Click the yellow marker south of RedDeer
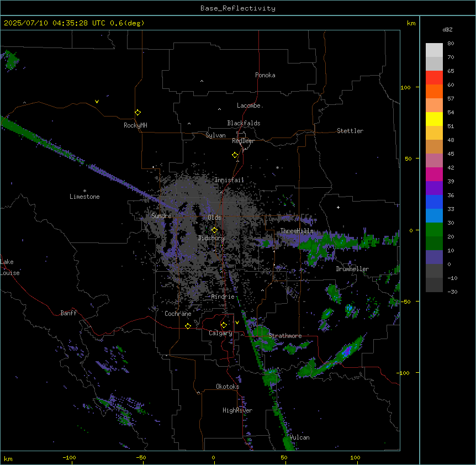The image size is (476, 465). click(235, 155)
